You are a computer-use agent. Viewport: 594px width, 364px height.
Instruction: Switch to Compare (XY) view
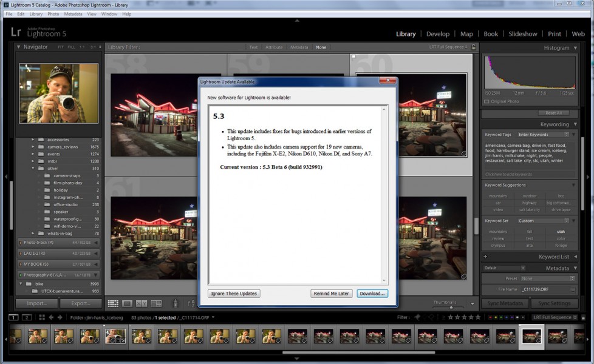(142, 303)
